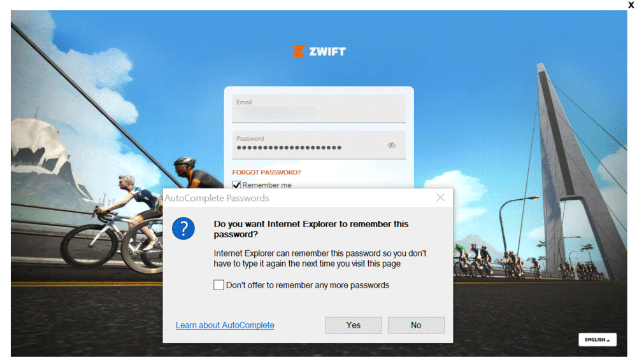
Task: Click the dialog heading about Internet Explorer
Action: click(x=311, y=229)
